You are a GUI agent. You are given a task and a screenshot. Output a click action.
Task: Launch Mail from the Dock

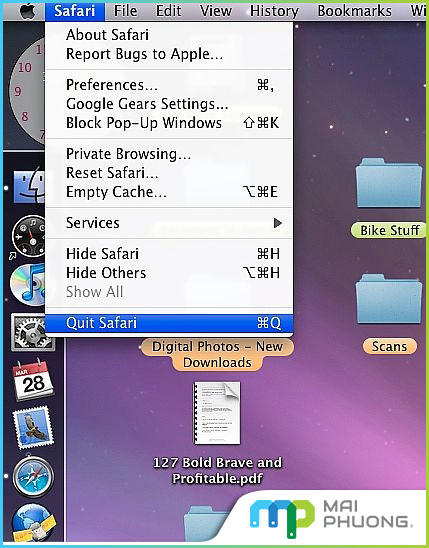click(x=34, y=428)
